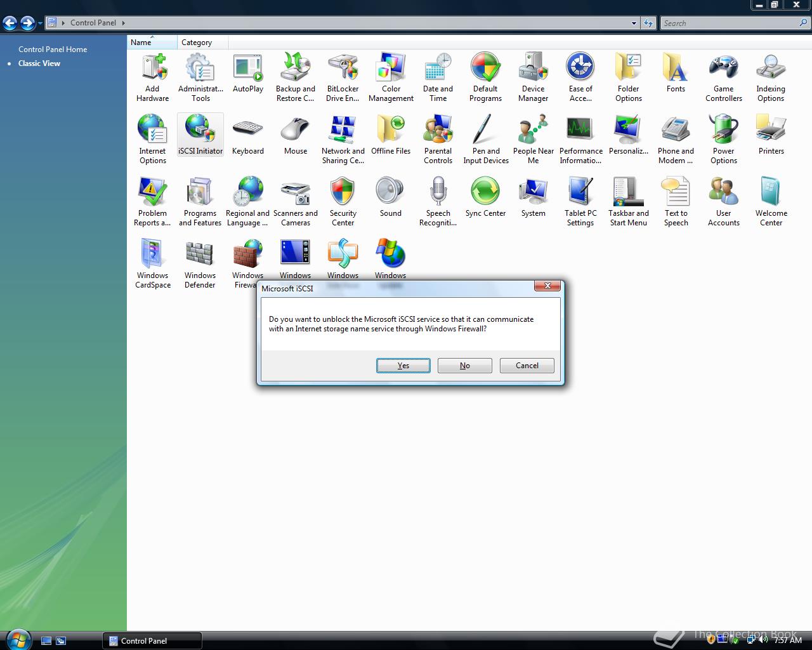This screenshot has width=812, height=650.
Task: Open Welcome Center
Action: (771, 201)
